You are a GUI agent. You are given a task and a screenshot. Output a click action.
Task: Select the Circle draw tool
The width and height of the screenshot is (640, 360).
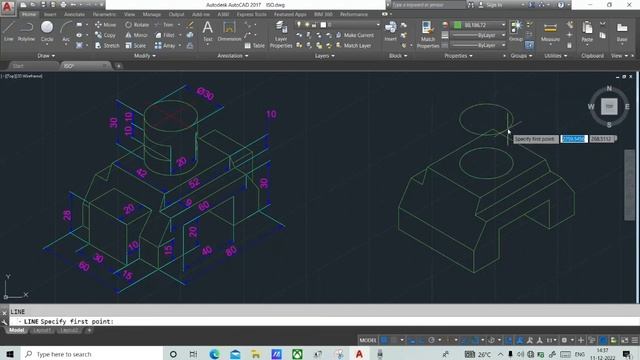[x=47, y=31]
